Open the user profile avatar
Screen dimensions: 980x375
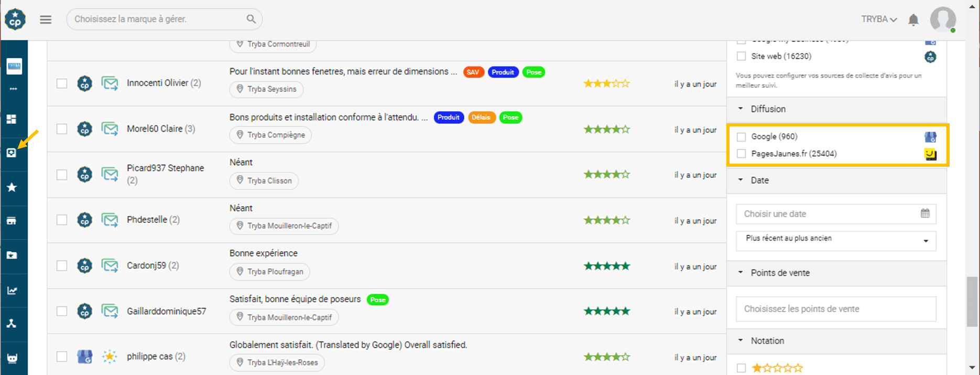click(943, 19)
